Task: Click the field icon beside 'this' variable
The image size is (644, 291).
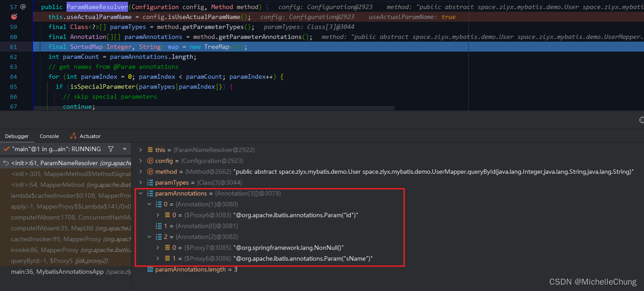Action: (x=150, y=150)
